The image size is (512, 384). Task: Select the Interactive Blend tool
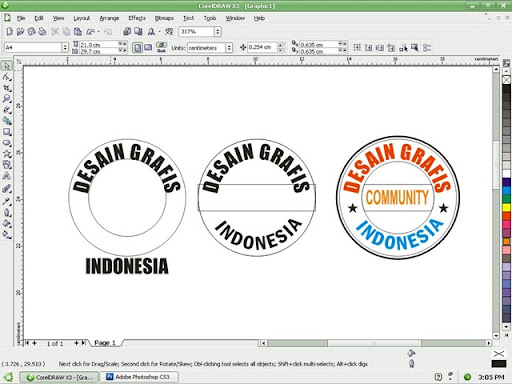[x=7, y=189]
